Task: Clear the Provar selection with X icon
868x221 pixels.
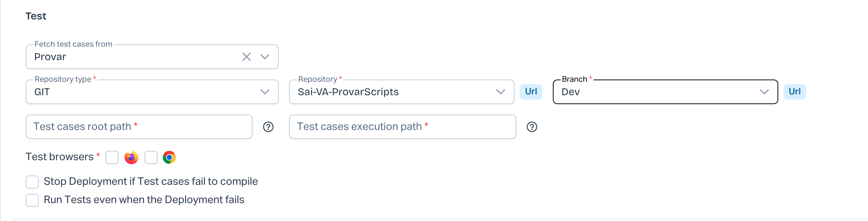Action: click(246, 57)
